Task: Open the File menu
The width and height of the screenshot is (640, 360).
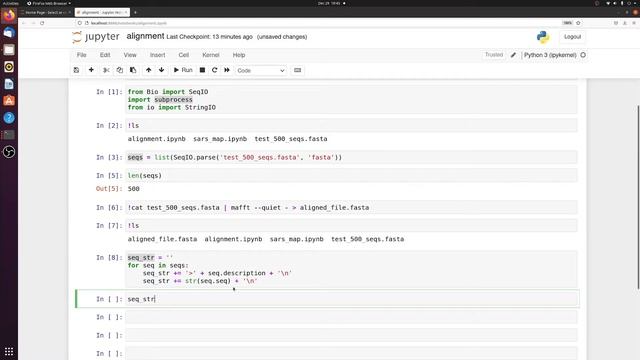Action: (82, 55)
